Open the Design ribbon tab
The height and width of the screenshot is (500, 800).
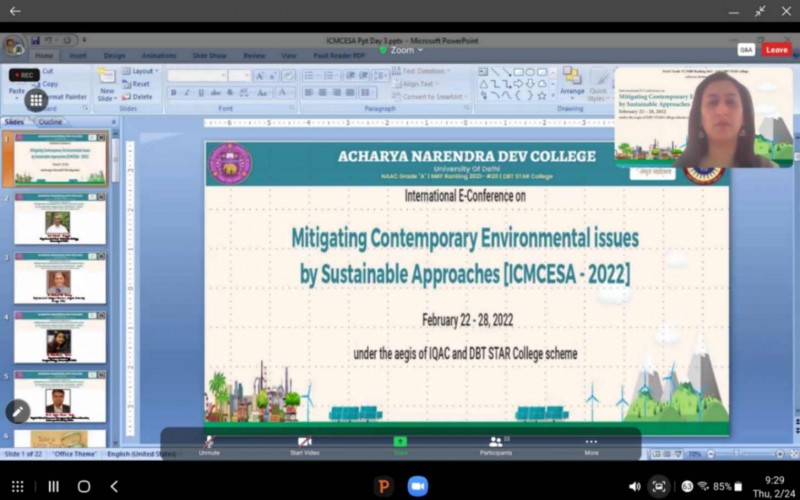click(114, 56)
